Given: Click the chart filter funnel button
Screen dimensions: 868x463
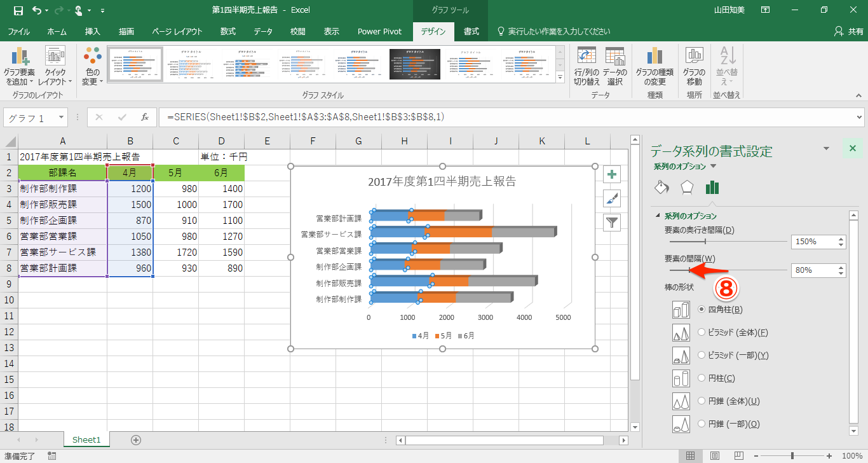Looking at the screenshot, I should [611, 221].
